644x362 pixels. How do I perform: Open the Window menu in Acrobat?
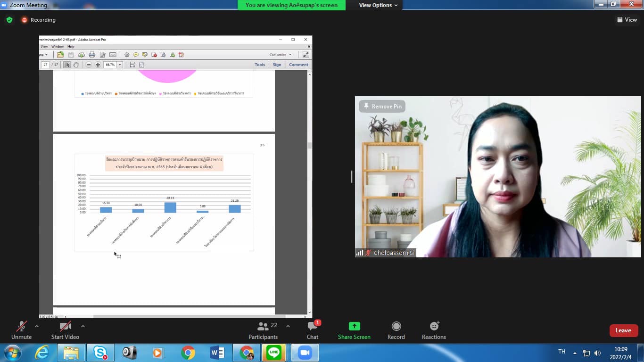58,47
